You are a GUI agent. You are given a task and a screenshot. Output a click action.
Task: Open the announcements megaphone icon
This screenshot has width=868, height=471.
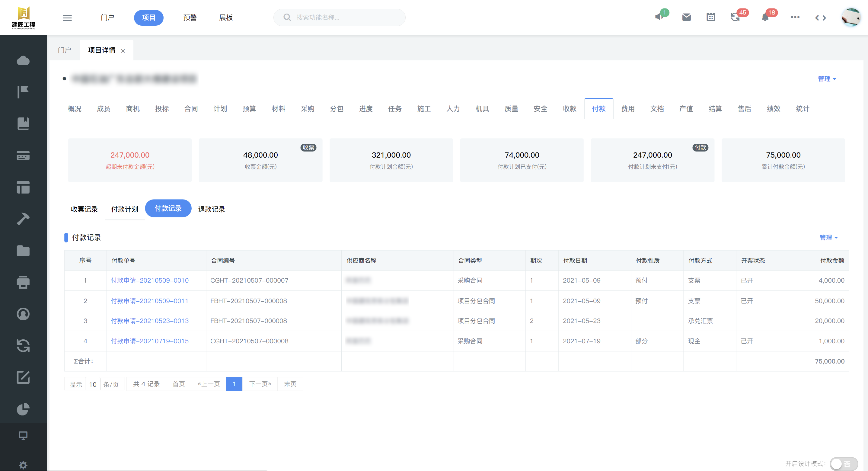[x=659, y=17]
